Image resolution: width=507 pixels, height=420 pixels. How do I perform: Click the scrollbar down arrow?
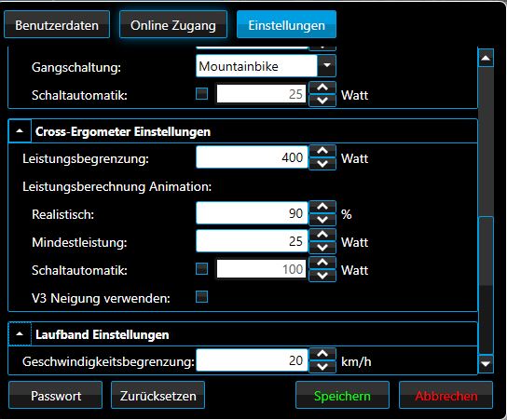coord(486,364)
